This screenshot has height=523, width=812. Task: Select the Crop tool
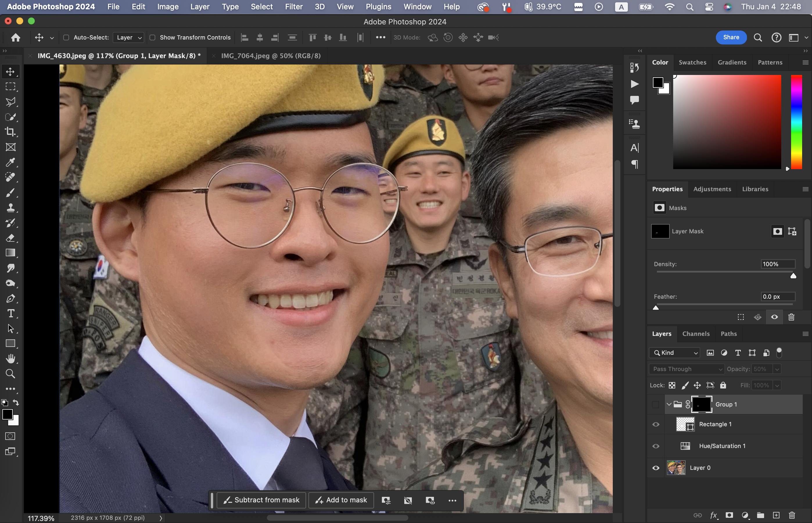(10, 132)
